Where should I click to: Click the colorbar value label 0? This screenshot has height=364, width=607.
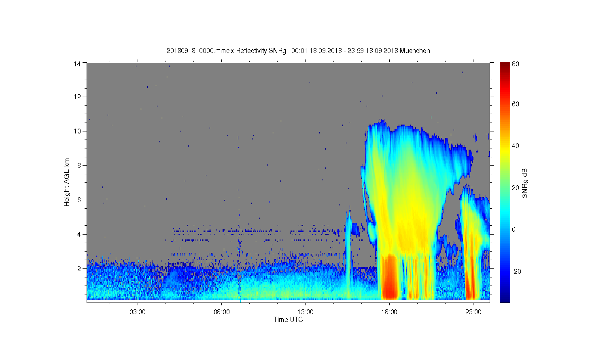coord(514,229)
